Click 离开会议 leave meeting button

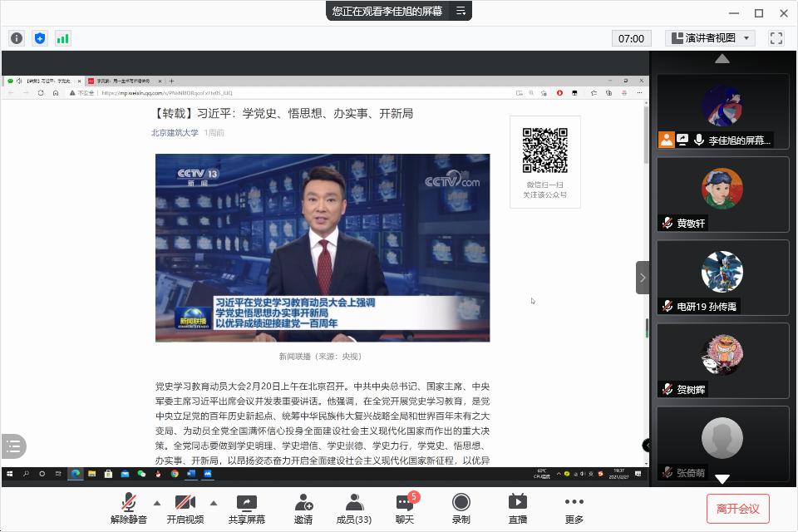[x=738, y=508]
